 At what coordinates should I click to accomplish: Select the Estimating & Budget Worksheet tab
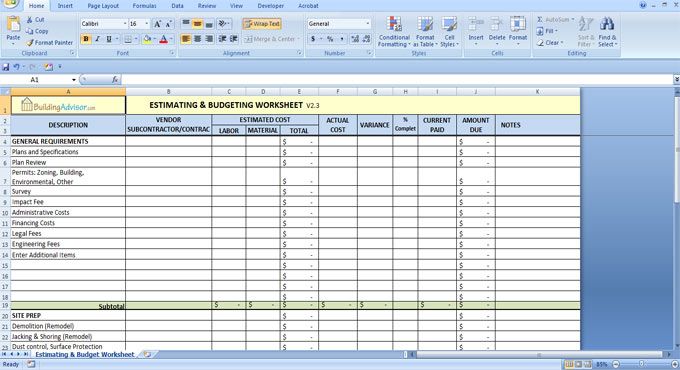tap(85, 354)
